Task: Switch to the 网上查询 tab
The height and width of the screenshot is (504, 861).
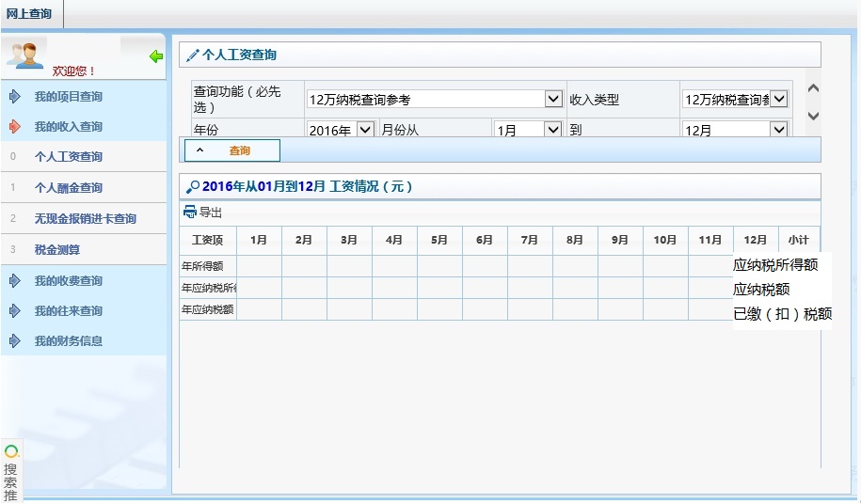Action: tap(29, 14)
